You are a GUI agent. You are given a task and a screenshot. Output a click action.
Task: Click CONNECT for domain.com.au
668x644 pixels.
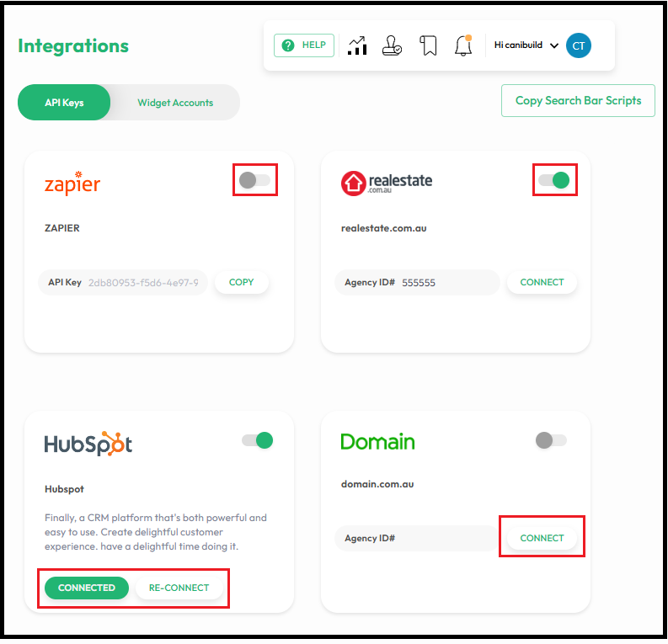[x=542, y=538]
